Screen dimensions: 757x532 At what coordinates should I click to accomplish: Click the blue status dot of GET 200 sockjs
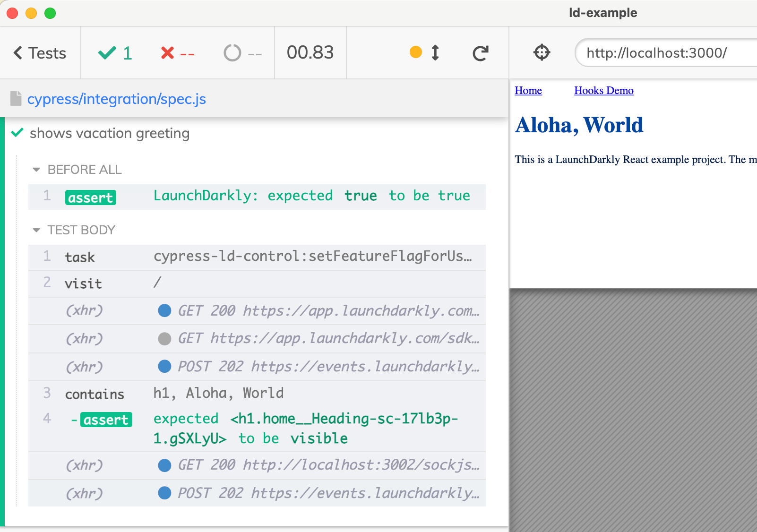[x=164, y=465]
